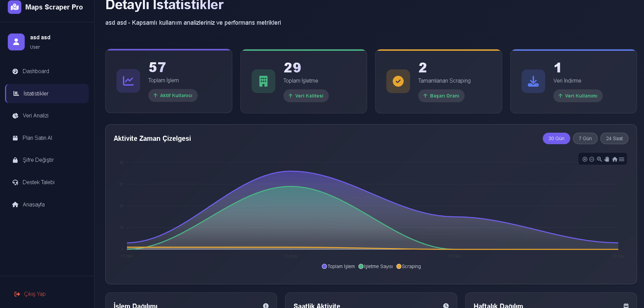Screen dimensions: 644x308
Task: Click the 57 Toplam İşlem value
Action: click(x=157, y=67)
